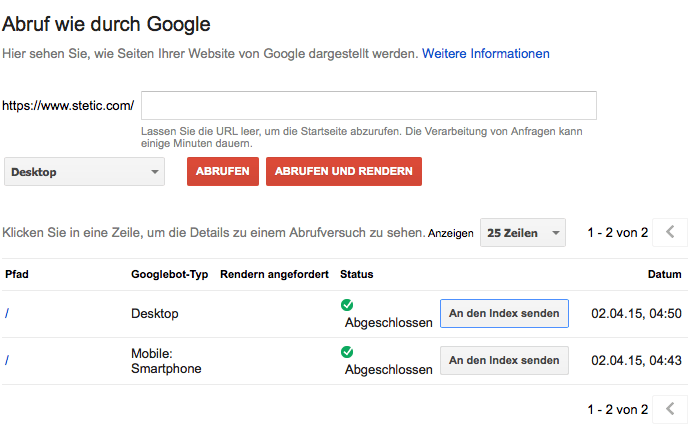688x443 pixels.
Task: Click the Datum column header
Action: point(664,274)
